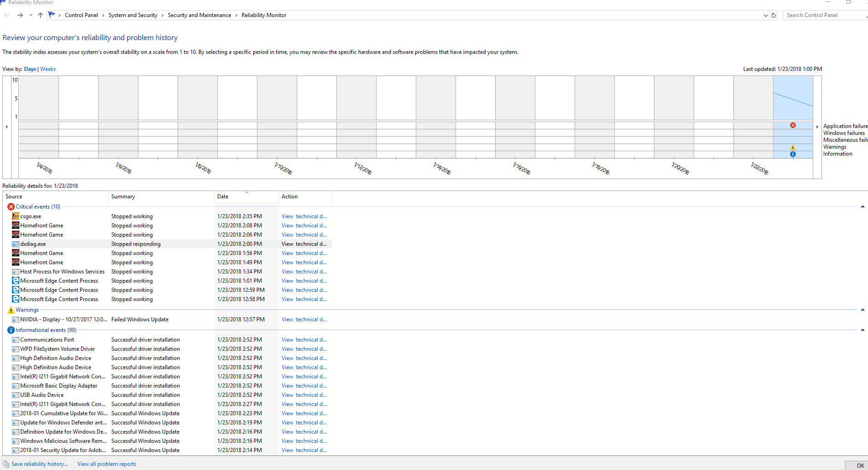
Task: View technical details for csgo.exe
Action: [304, 216]
